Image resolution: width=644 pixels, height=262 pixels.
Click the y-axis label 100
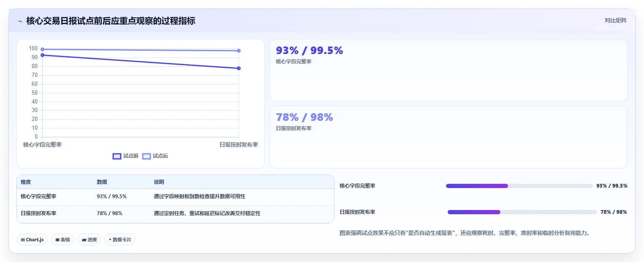tap(33, 49)
